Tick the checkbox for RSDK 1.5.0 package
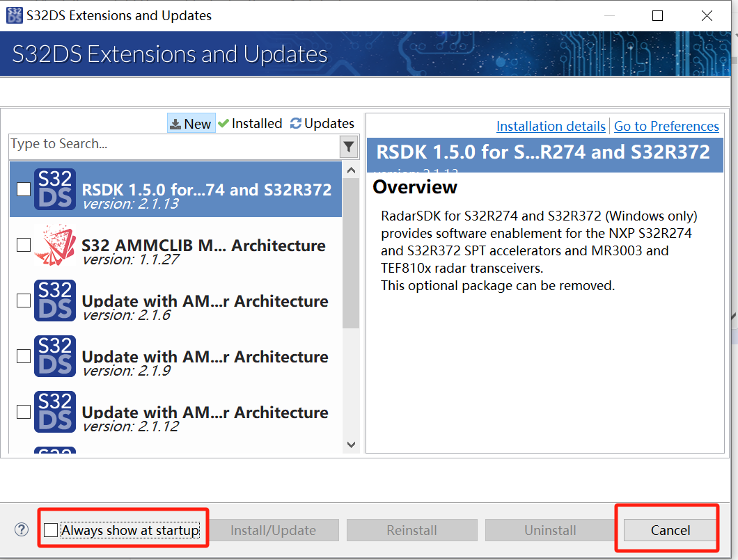738x560 pixels. pos(24,189)
